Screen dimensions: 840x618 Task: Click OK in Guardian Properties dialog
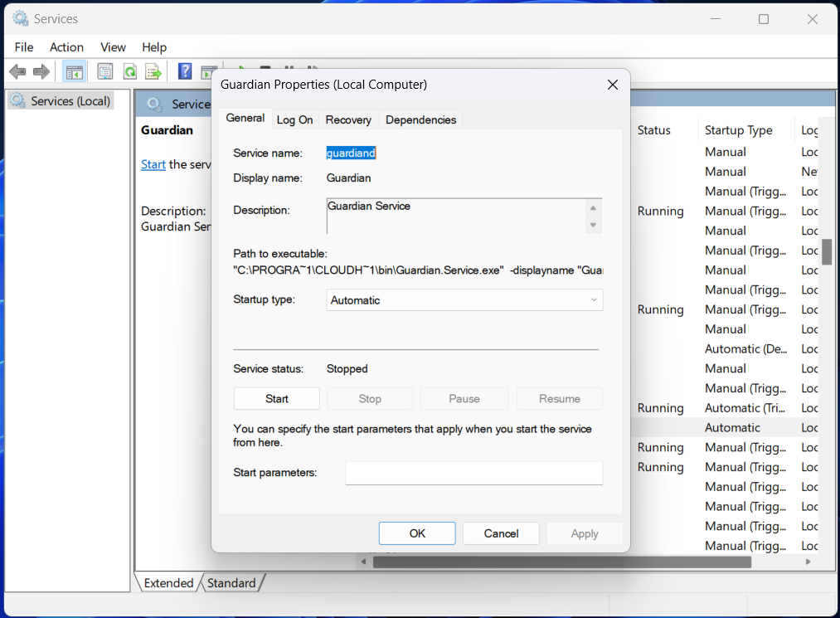point(417,533)
